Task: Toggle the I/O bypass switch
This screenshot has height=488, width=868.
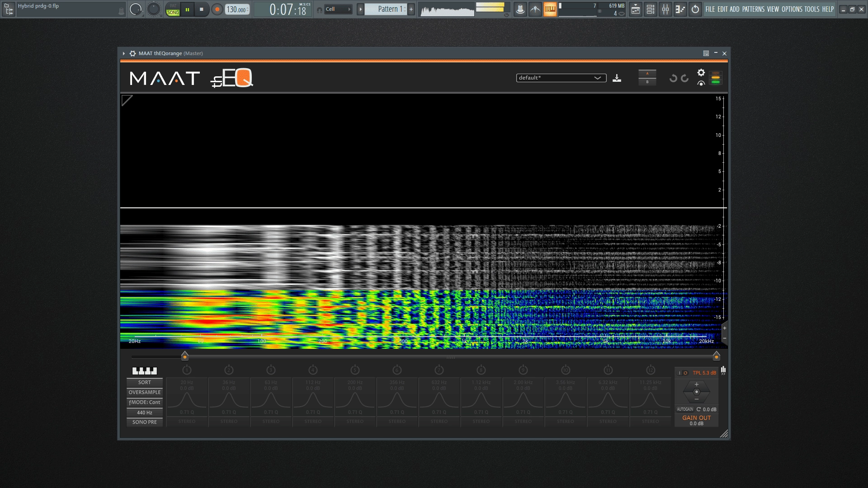Action: click(683, 373)
